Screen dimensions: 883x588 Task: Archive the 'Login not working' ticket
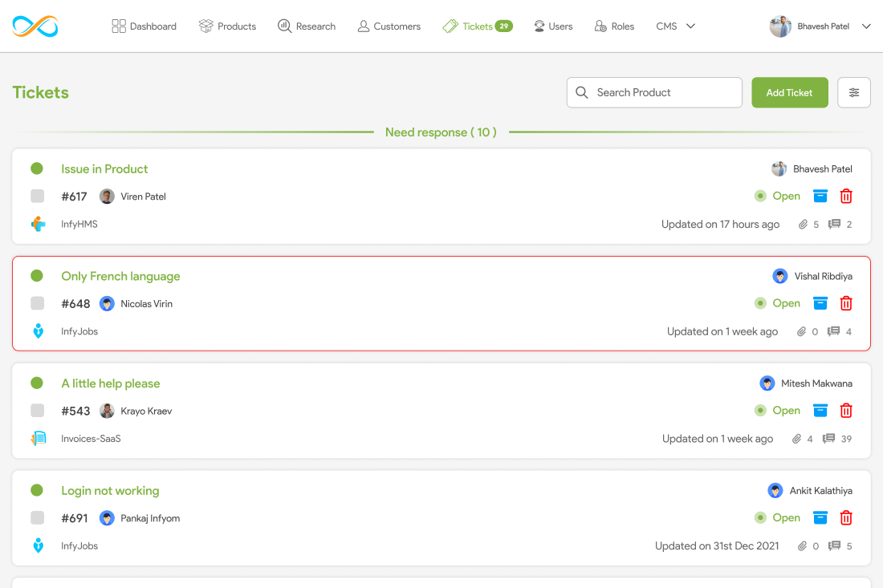click(820, 517)
